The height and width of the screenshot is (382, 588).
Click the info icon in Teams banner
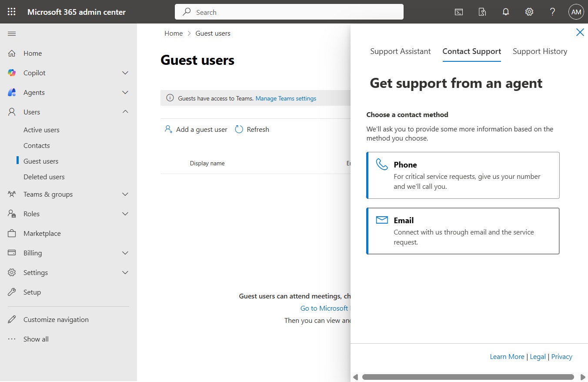coord(170,98)
